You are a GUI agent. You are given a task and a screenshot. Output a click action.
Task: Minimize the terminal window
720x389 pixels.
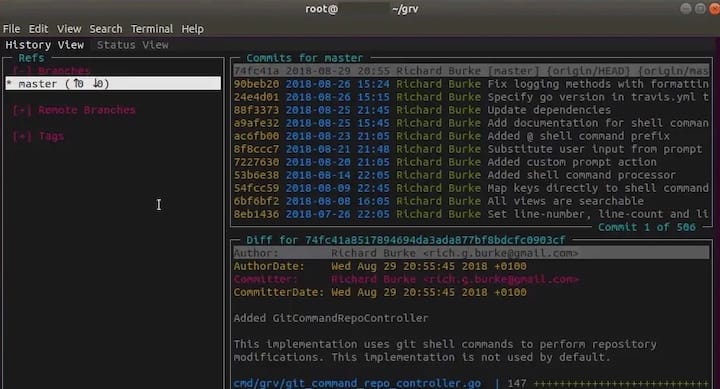pos(686,9)
